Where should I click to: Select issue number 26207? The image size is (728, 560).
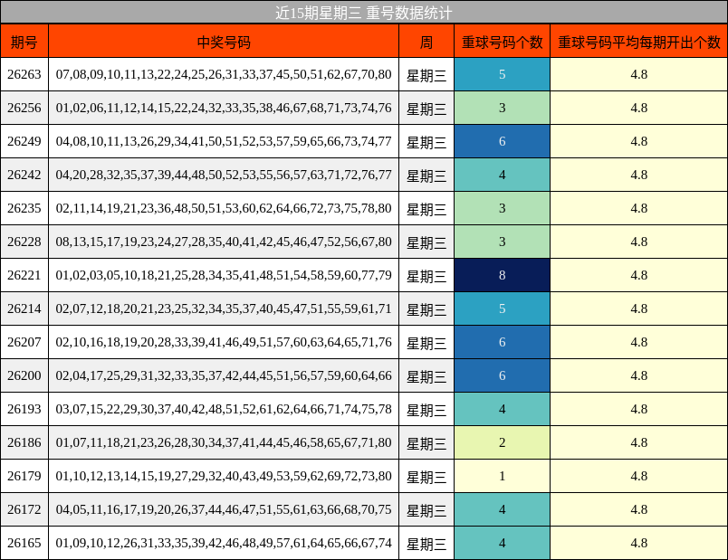24,342
